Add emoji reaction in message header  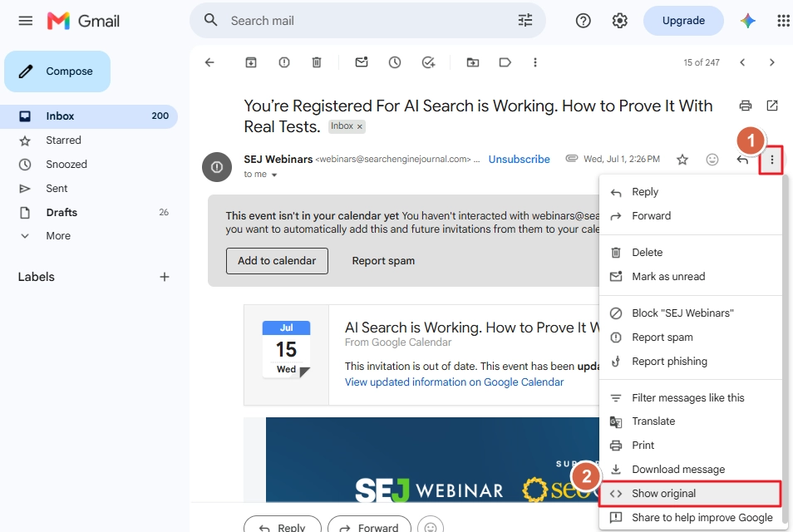coord(712,160)
